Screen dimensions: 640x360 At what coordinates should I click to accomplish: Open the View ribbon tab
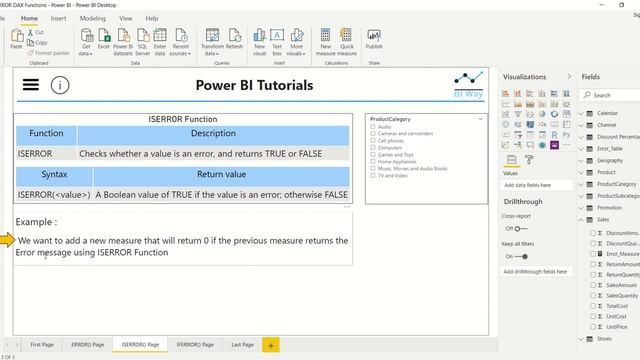pyautogui.click(x=126, y=18)
